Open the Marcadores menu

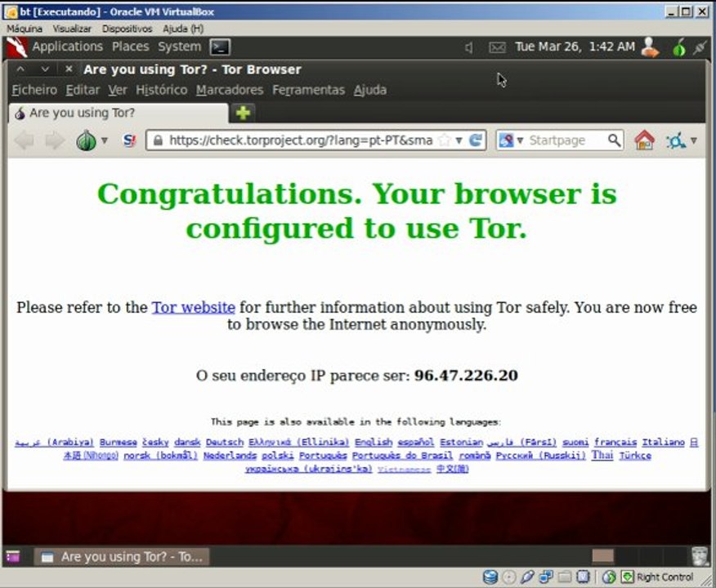(x=230, y=90)
